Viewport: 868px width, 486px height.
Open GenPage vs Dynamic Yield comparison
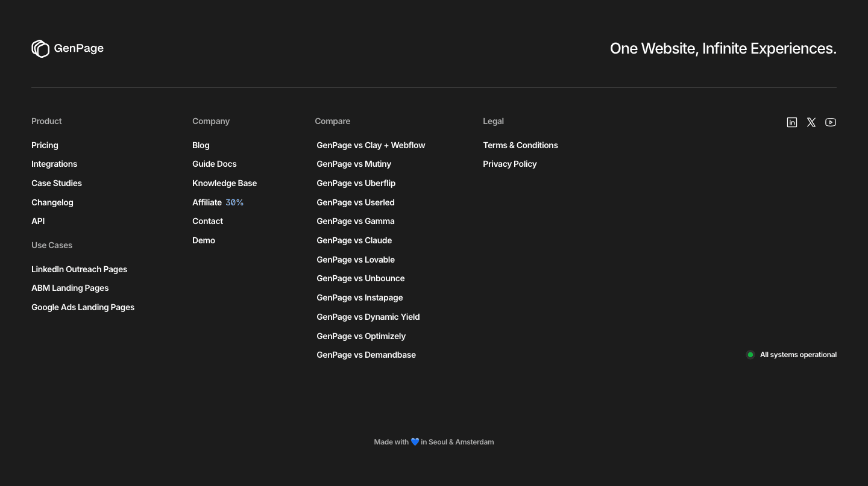[368, 317]
